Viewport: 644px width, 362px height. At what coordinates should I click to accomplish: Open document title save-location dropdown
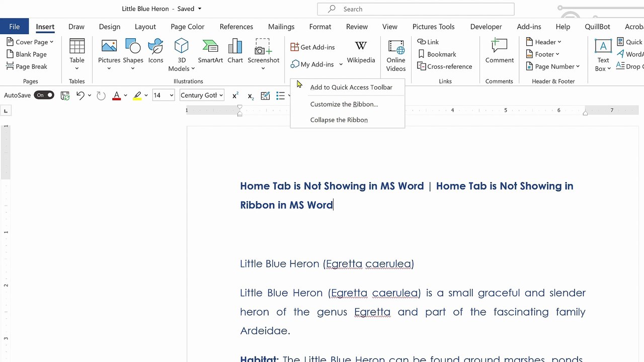coord(200,9)
